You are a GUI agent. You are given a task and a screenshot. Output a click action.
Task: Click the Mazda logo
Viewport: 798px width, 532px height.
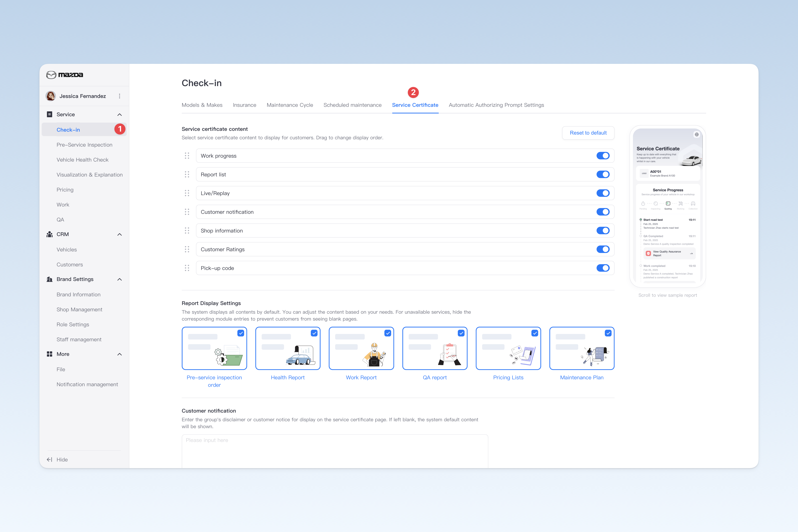point(64,75)
